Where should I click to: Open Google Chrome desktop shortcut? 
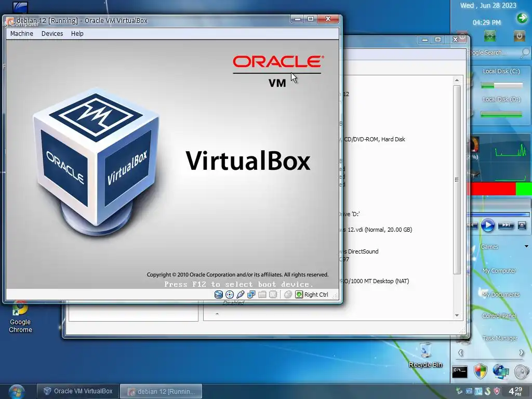click(20, 317)
